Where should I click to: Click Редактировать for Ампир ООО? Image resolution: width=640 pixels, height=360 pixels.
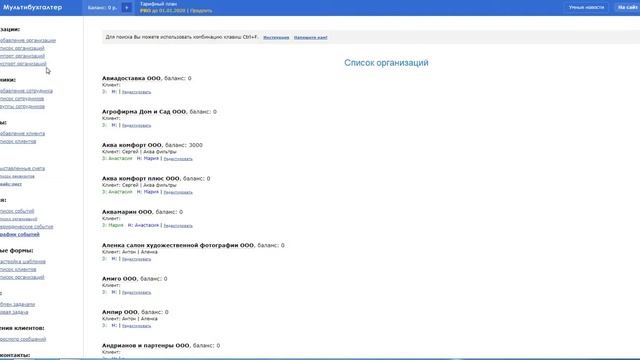pos(136,326)
